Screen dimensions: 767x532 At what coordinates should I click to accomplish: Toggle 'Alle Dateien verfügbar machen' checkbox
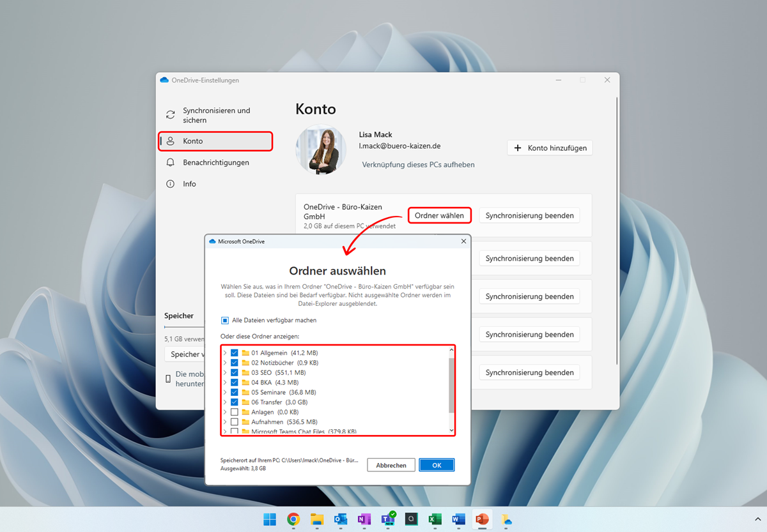click(x=224, y=321)
